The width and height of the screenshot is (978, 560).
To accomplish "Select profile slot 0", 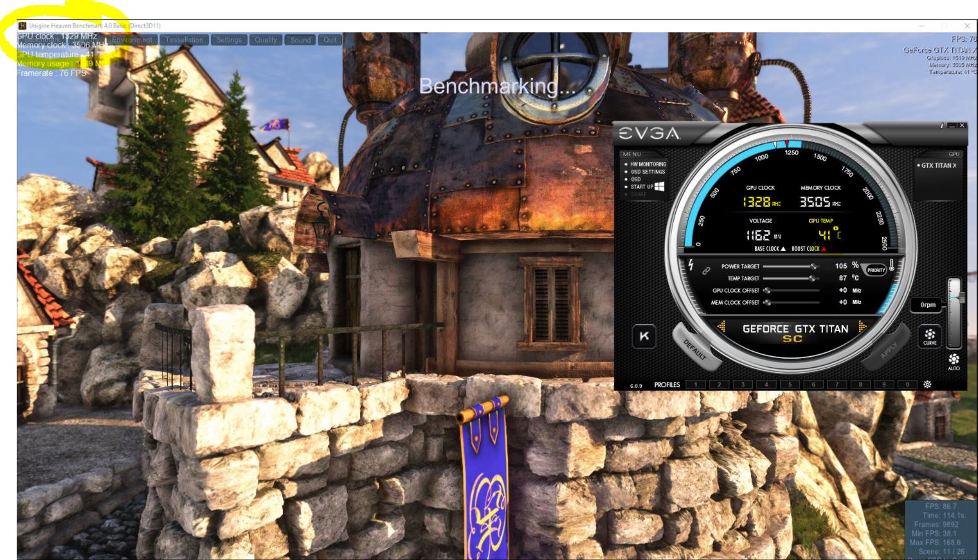I will coord(907,384).
